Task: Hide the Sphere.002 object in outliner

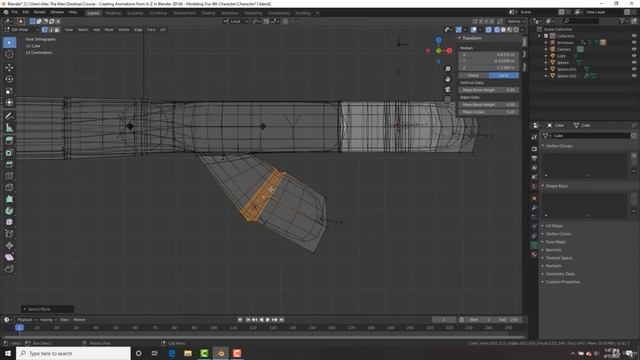Action: click(634, 76)
